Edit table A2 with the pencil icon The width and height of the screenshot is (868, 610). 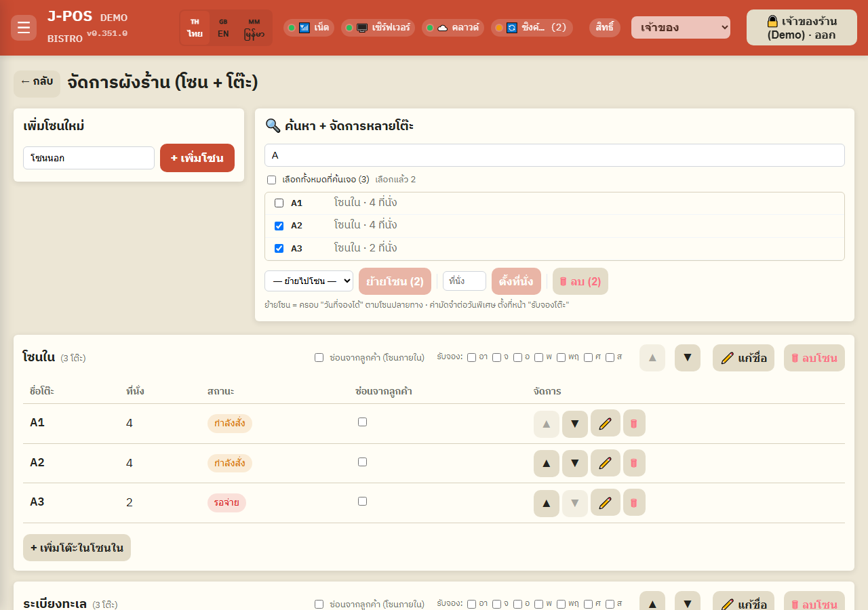(606, 463)
